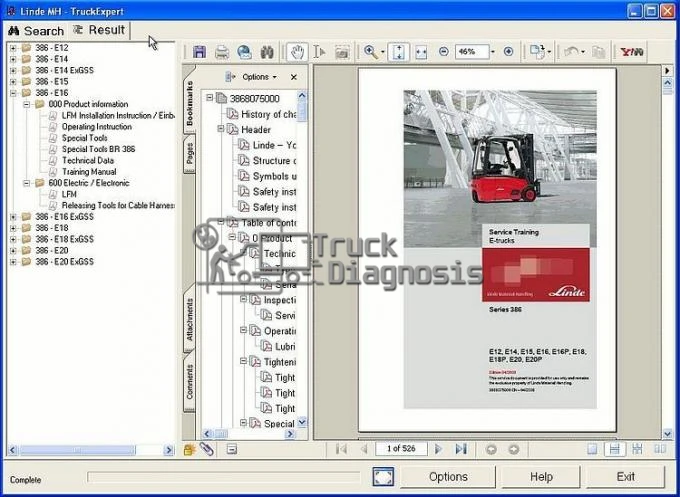
Task: Switch to Continuous Facing layout
Action: click(x=637, y=449)
